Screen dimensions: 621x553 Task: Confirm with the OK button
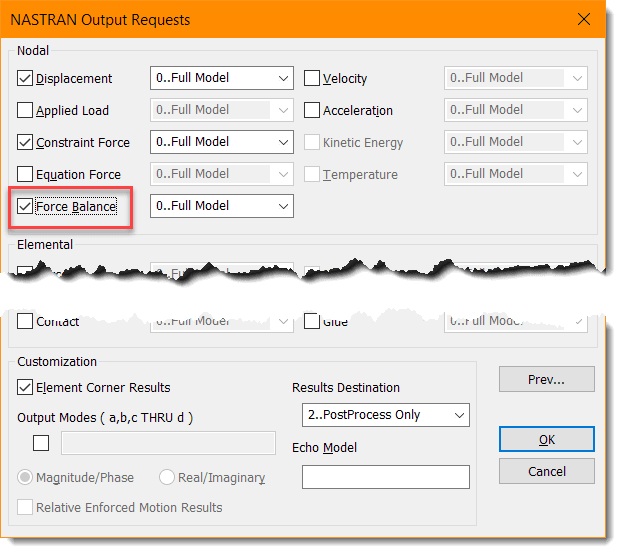[x=547, y=439]
